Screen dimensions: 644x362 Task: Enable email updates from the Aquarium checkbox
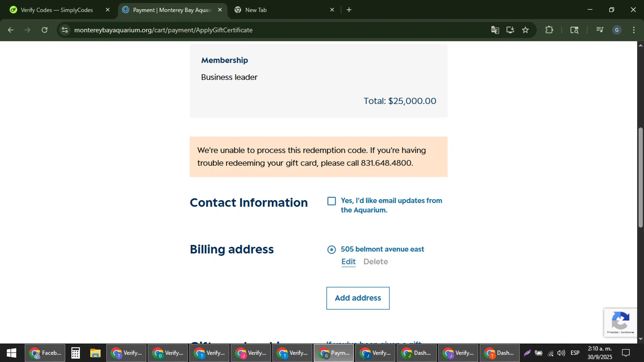[331, 201]
